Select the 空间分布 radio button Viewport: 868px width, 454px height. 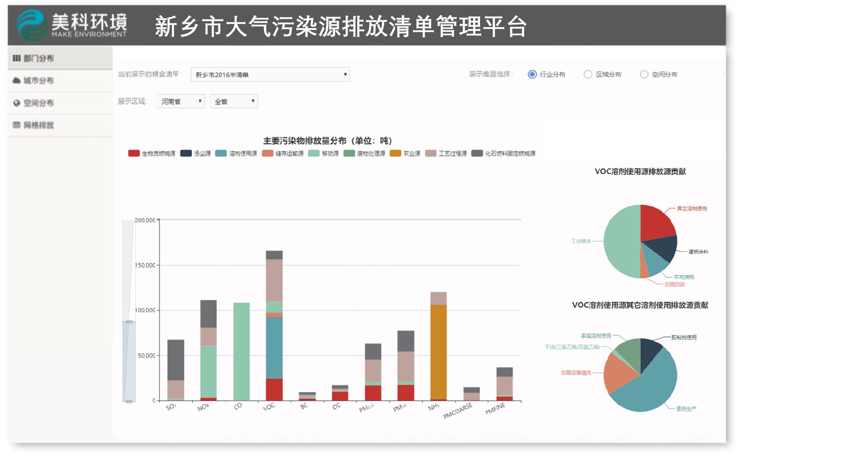(x=644, y=74)
